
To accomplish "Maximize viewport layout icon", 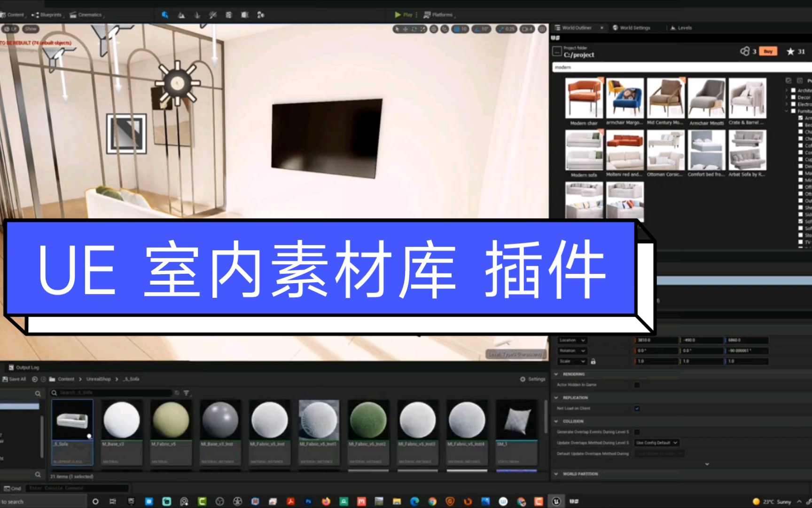I will click(x=542, y=29).
